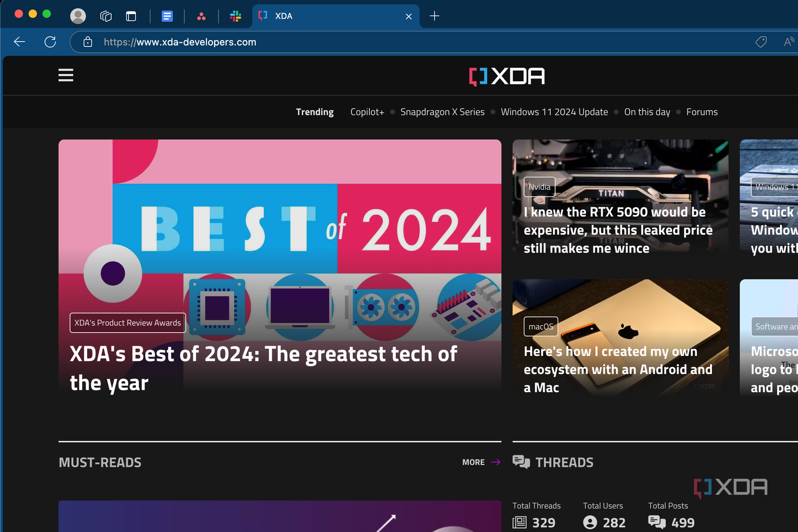798x532 pixels.
Task: Select Copilot+ in the navigation bar
Action: click(x=367, y=112)
